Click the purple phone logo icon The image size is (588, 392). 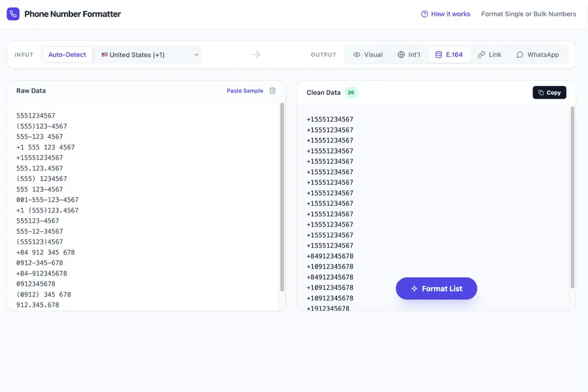point(13,14)
